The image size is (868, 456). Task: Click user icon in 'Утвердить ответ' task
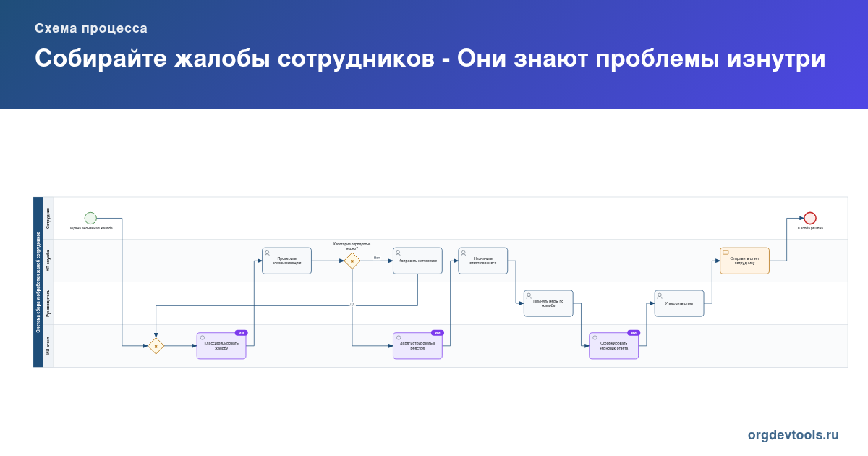(x=660, y=295)
